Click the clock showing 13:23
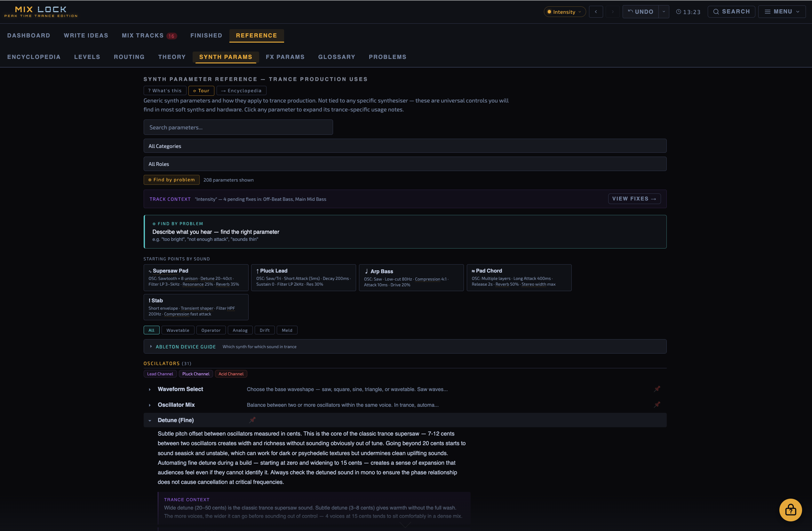The width and height of the screenshot is (812, 531). [689, 11]
